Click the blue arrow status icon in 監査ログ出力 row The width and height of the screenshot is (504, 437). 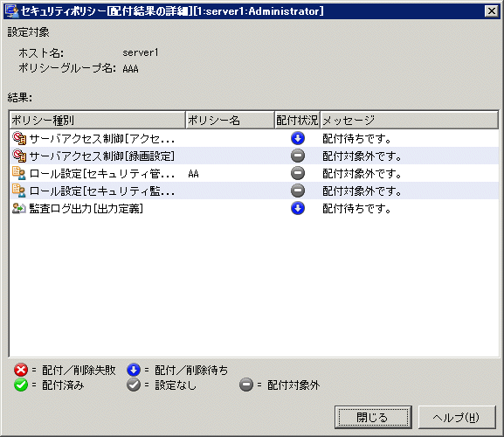click(x=298, y=208)
